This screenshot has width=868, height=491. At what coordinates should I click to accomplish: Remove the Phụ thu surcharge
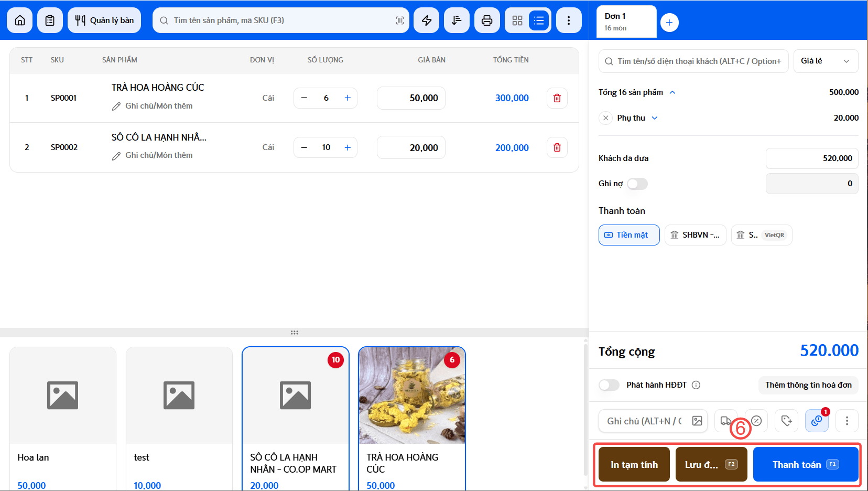(605, 118)
